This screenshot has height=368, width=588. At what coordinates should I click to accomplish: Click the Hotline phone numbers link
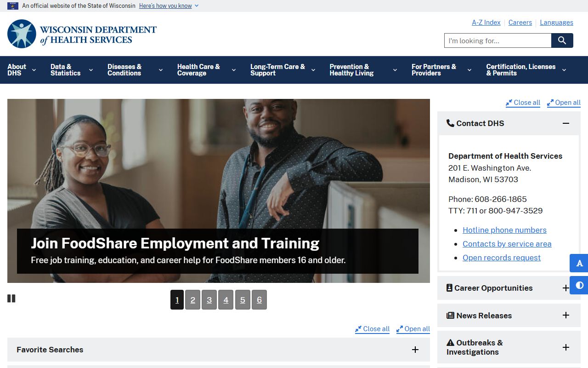[x=504, y=230]
